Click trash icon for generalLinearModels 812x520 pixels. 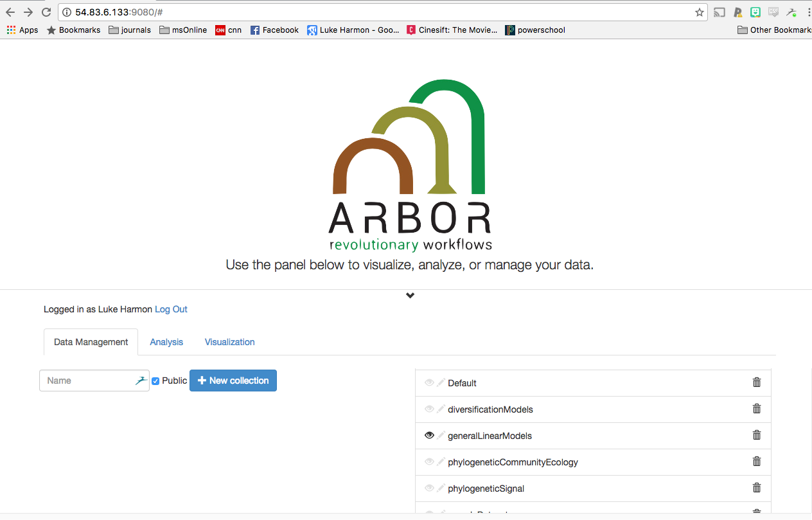tap(757, 435)
